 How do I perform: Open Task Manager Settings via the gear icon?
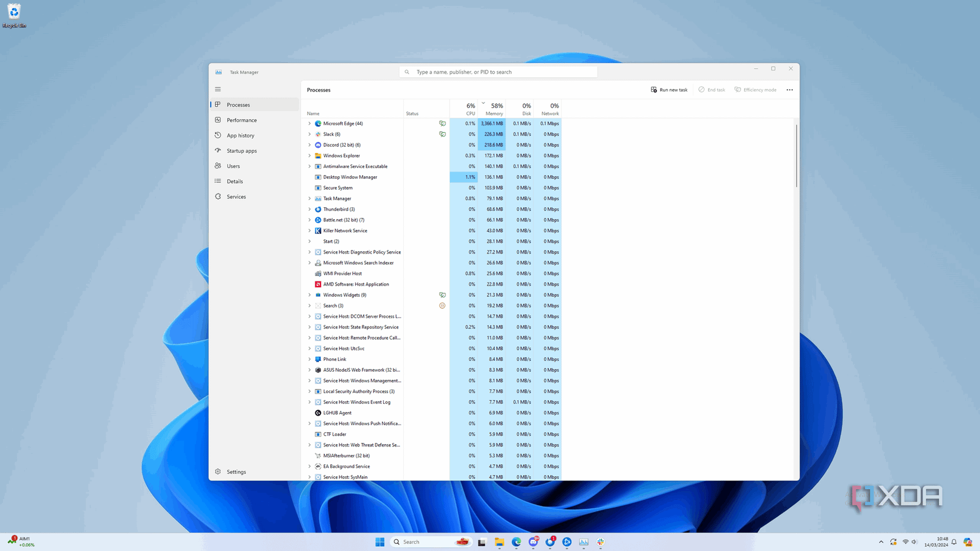tap(219, 471)
